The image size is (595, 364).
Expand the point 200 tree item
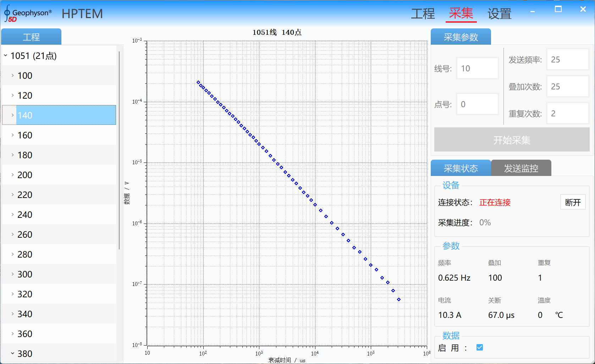click(12, 175)
